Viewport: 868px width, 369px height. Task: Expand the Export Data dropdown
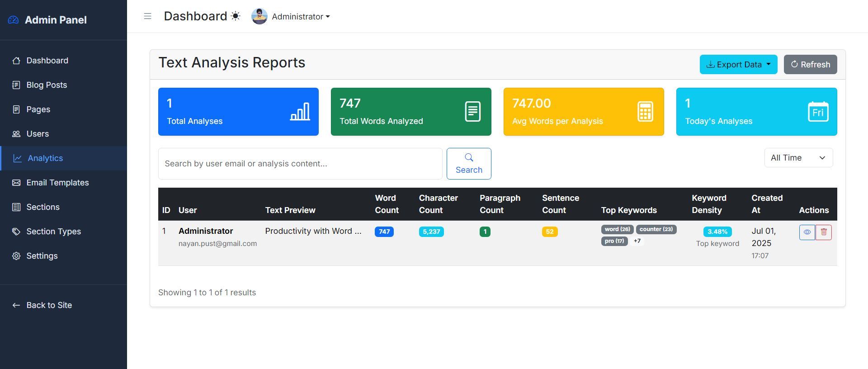tap(738, 65)
